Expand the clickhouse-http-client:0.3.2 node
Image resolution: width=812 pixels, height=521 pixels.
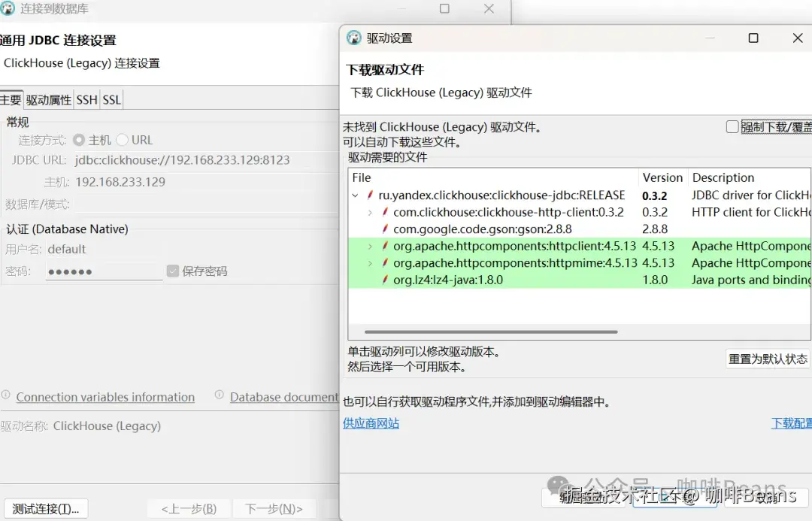[370, 212]
